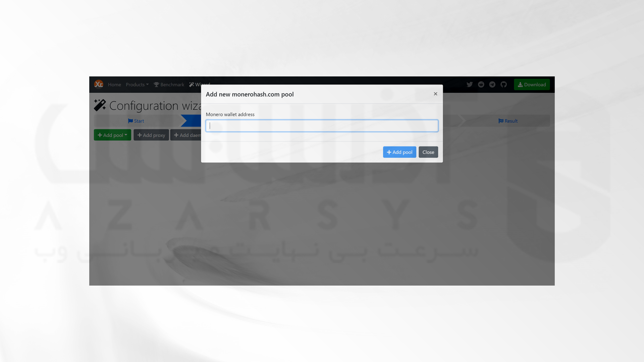Click the XMRig application logo icon

coord(99,84)
